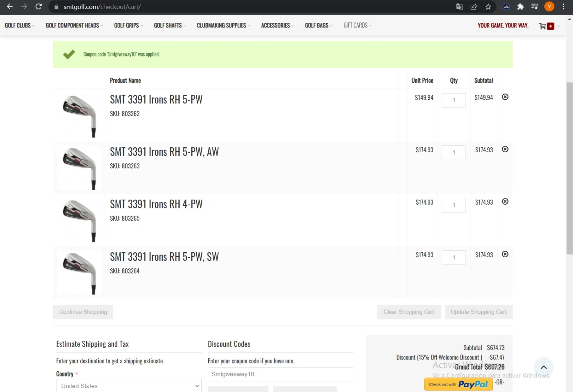Screen dimensions: 573x392
Task: Click SKU: 803262 text
Action: (125, 114)
